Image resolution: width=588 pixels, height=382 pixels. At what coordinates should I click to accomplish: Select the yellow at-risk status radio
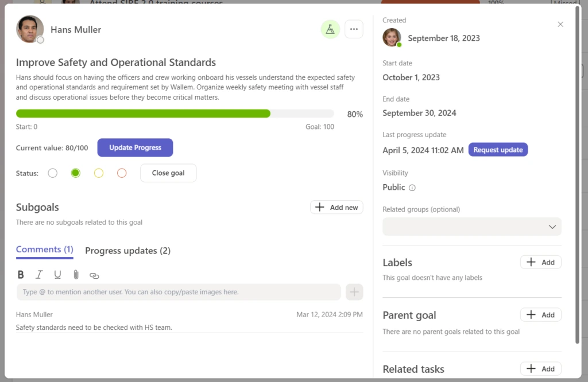click(99, 173)
